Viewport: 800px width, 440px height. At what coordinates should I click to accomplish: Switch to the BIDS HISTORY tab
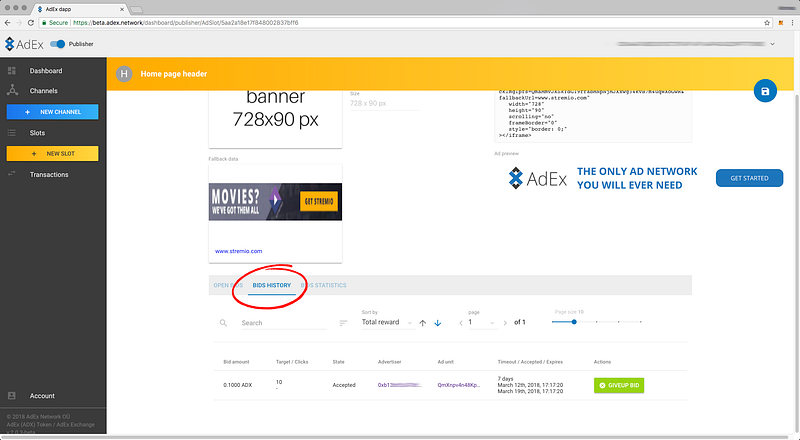point(271,285)
